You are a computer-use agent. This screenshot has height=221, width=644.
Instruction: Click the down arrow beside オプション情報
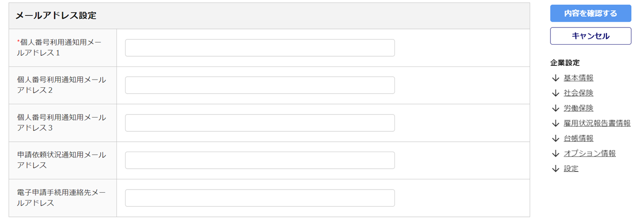click(555, 154)
